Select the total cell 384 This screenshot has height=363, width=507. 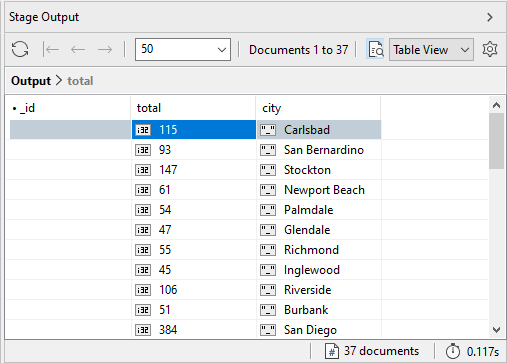pos(194,330)
